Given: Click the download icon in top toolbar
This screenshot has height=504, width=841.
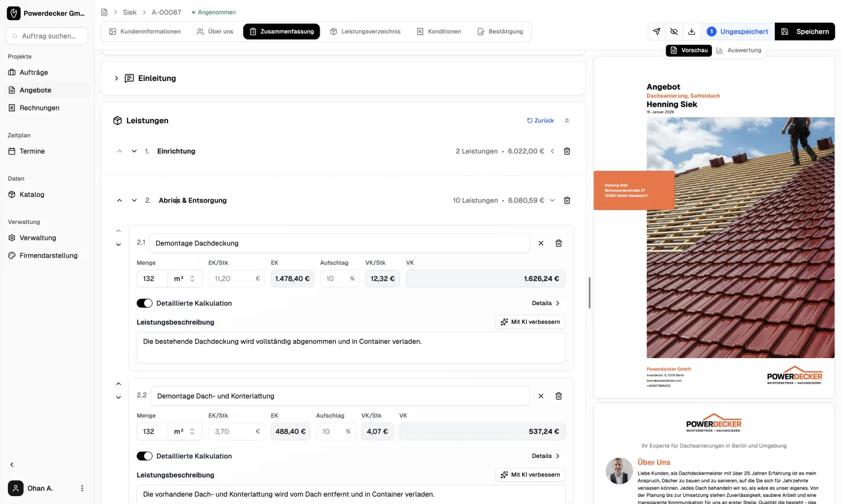Looking at the screenshot, I should tap(691, 31).
